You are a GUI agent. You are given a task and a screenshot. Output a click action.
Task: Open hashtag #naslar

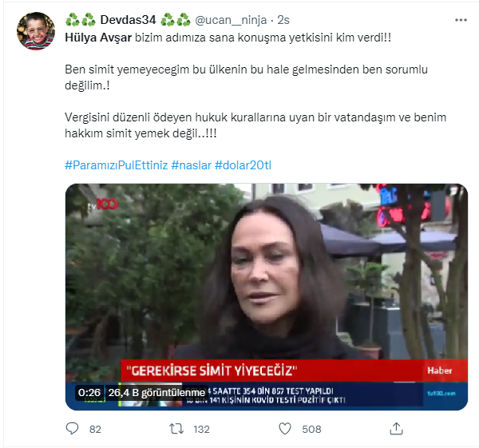(192, 165)
